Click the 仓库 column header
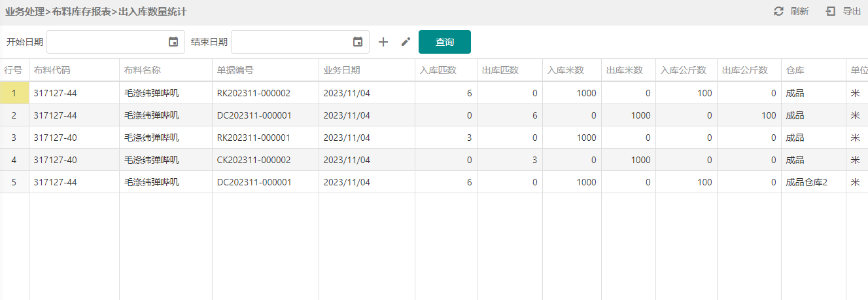 795,70
